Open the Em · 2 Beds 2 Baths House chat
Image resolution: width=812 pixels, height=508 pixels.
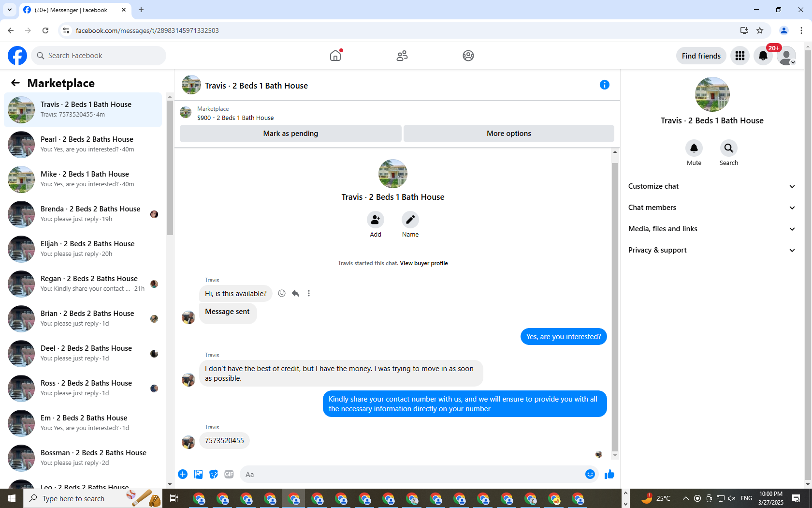(x=83, y=423)
